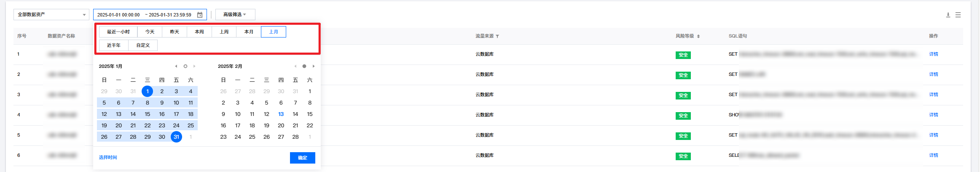Open the 高级筛选 dropdown

click(235, 15)
